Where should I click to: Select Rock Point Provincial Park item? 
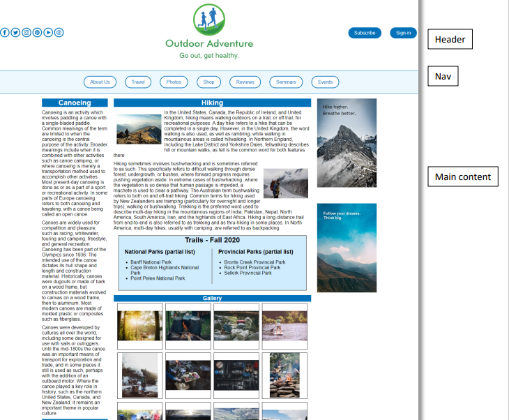tap(252, 268)
